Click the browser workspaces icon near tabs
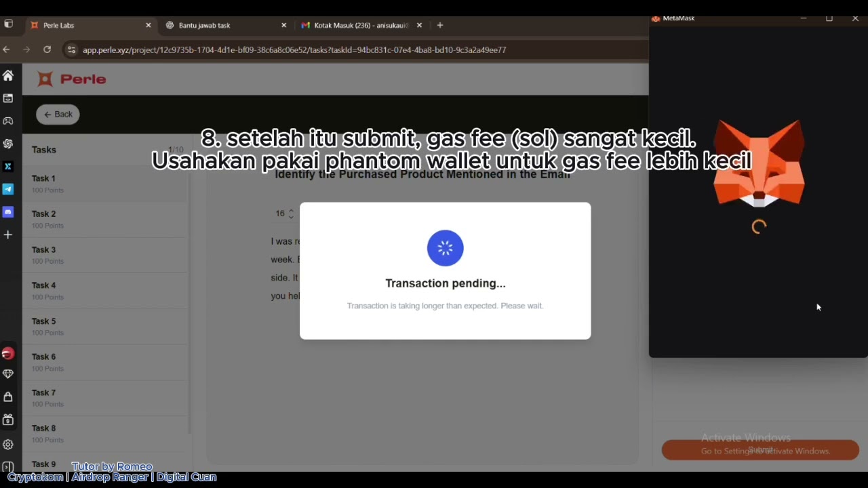The width and height of the screenshot is (868, 488). coord(8,24)
